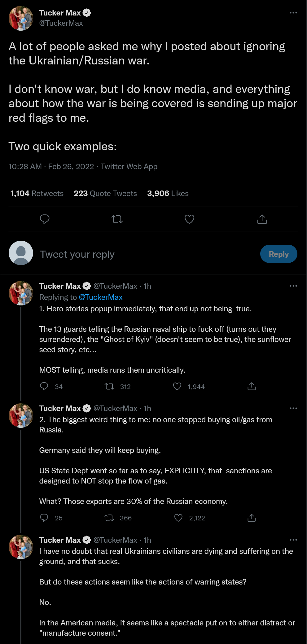Open comments on the oil/gas reply

tap(44, 518)
